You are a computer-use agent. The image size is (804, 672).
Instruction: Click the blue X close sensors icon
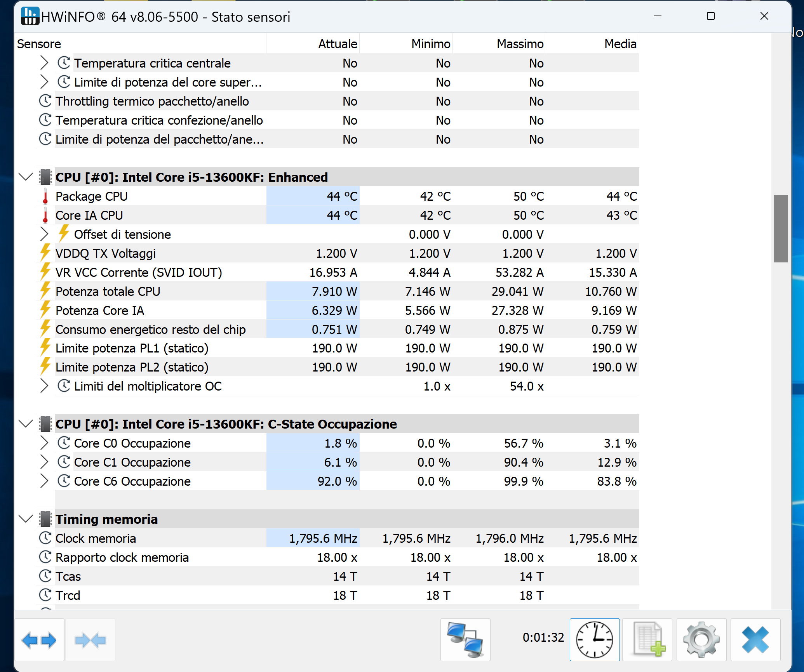click(755, 640)
